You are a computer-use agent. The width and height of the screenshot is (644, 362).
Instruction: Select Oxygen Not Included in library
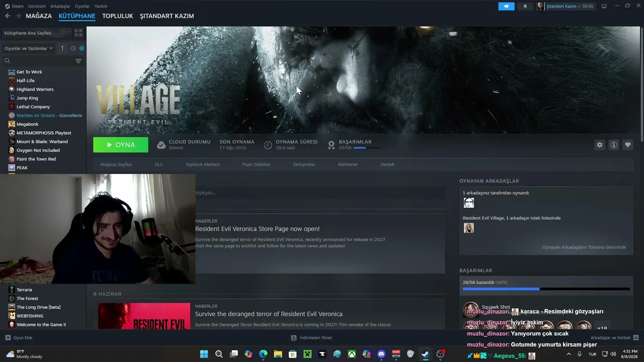click(x=38, y=150)
